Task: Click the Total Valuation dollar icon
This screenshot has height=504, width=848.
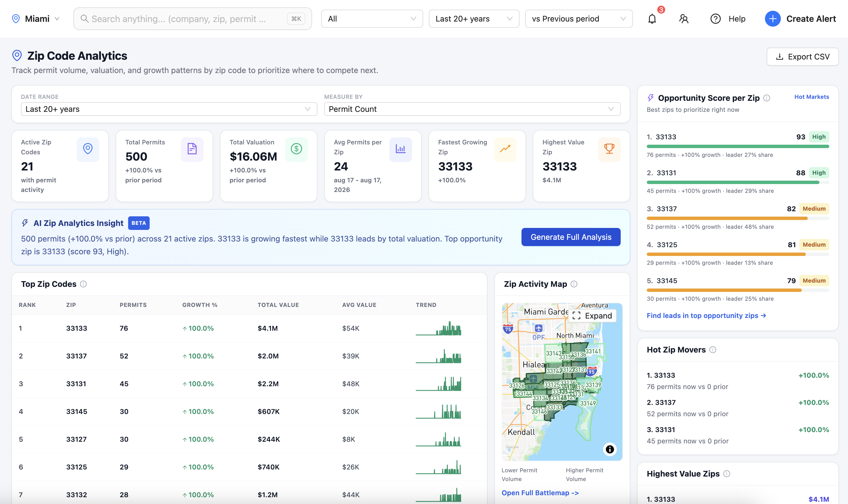Action: (296, 149)
